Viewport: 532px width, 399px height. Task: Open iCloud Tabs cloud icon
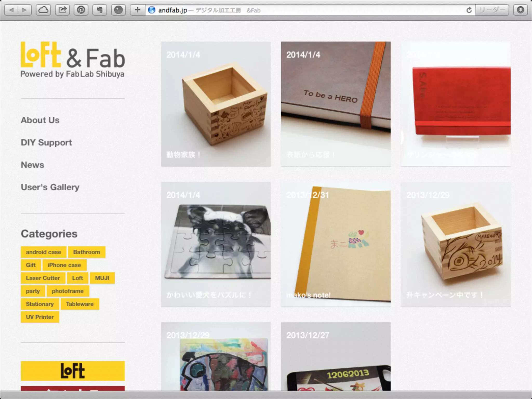click(43, 10)
